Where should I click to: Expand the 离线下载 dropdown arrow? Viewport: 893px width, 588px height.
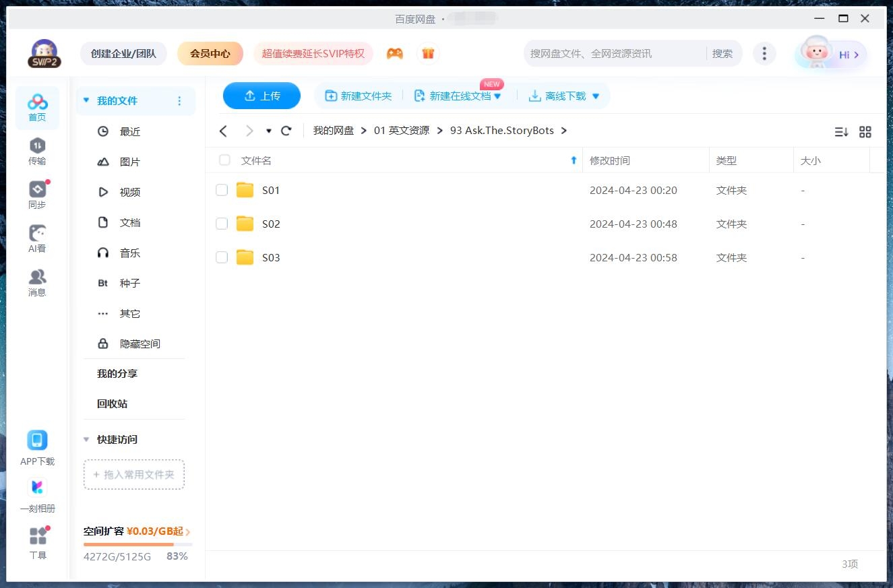(x=594, y=96)
